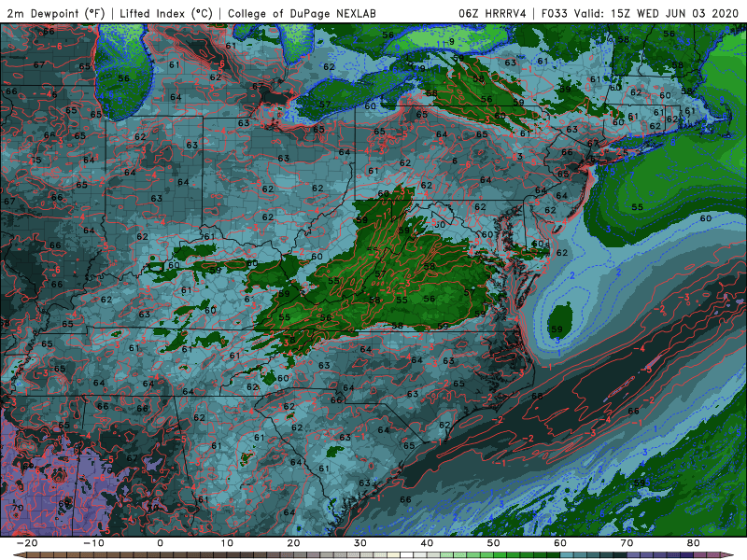
Task: Click the 80 tick label on color scale
Action: click(x=694, y=543)
